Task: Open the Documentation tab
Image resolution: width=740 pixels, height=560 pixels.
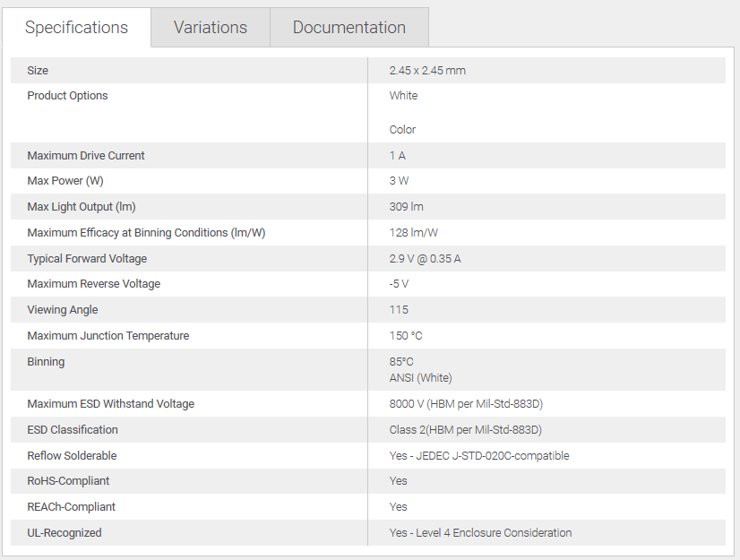Action: coord(348,28)
